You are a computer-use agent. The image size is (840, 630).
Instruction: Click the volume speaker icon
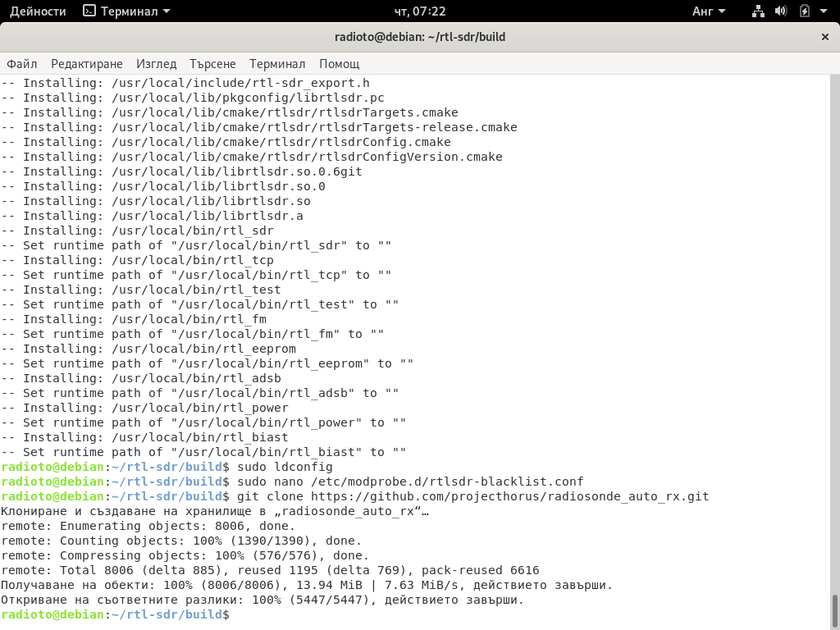781,11
